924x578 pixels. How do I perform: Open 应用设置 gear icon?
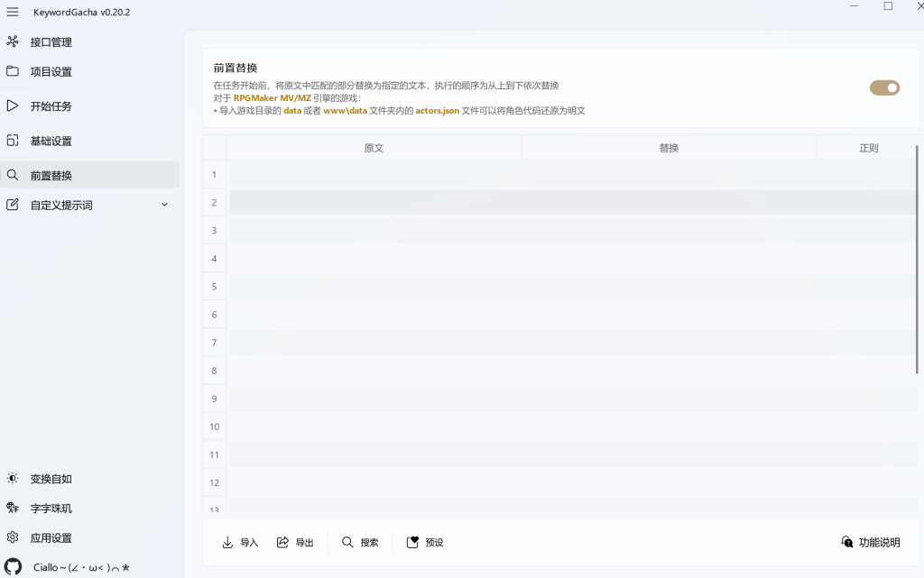click(x=13, y=537)
